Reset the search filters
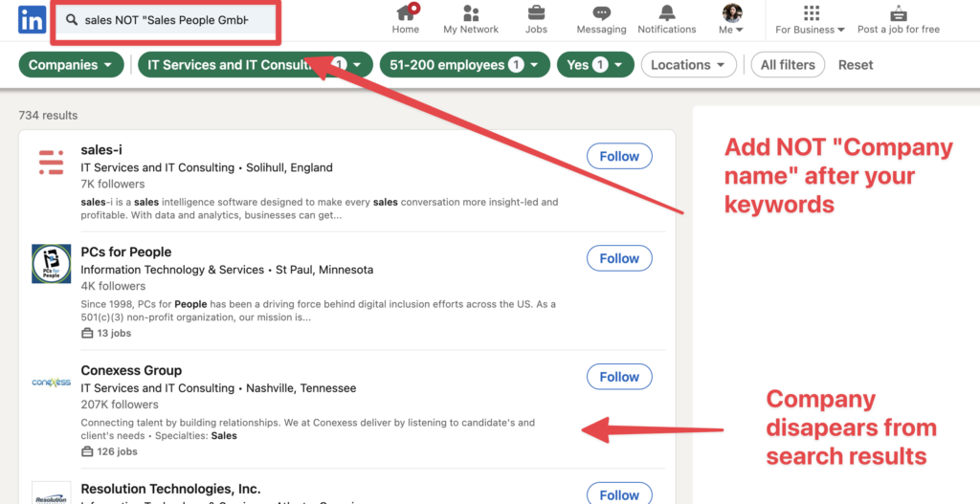Image resolution: width=980 pixels, height=504 pixels. [856, 65]
